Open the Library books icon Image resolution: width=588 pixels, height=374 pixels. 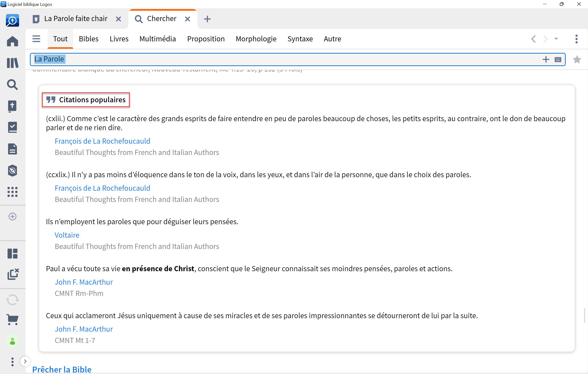coord(12,63)
